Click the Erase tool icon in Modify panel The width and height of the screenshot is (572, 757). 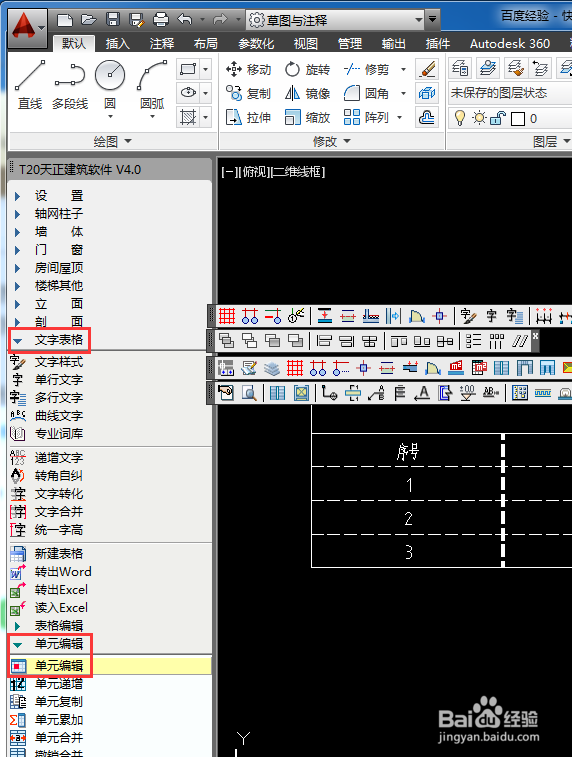(x=427, y=70)
